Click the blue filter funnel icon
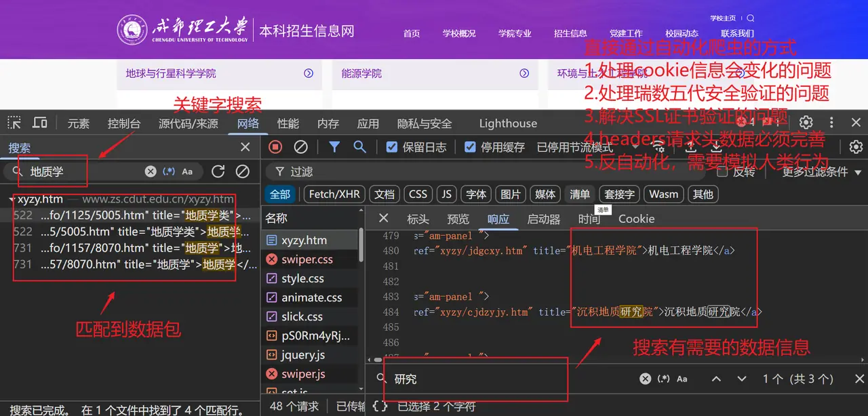 [x=334, y=147]
